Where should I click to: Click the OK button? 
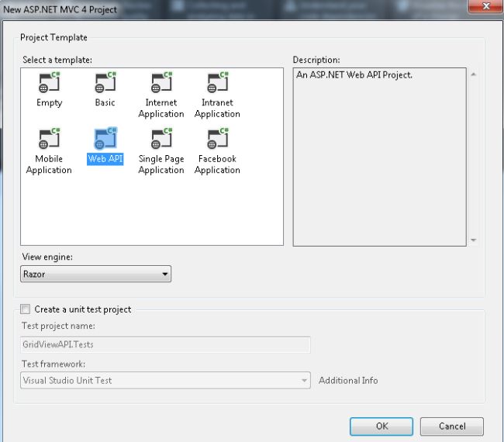coord(381,426)
